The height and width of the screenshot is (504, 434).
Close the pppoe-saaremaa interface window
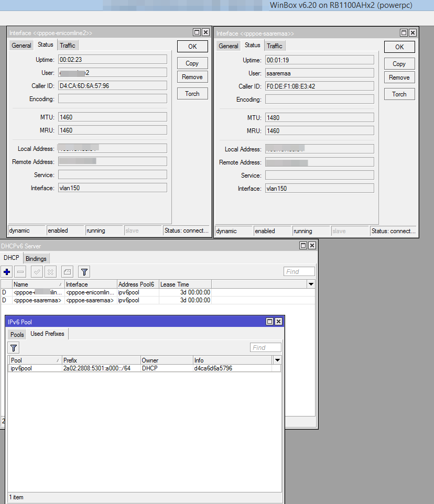pyautogui.click(x=413, y=33)
